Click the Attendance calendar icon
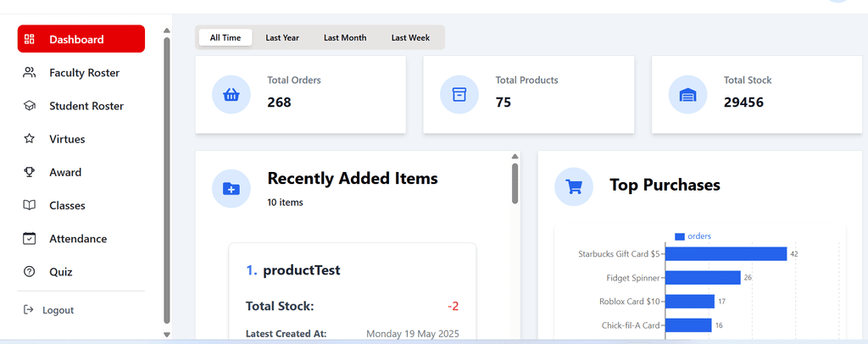The width and height of the screenshot is (868, 344). (x=30, y=239)
